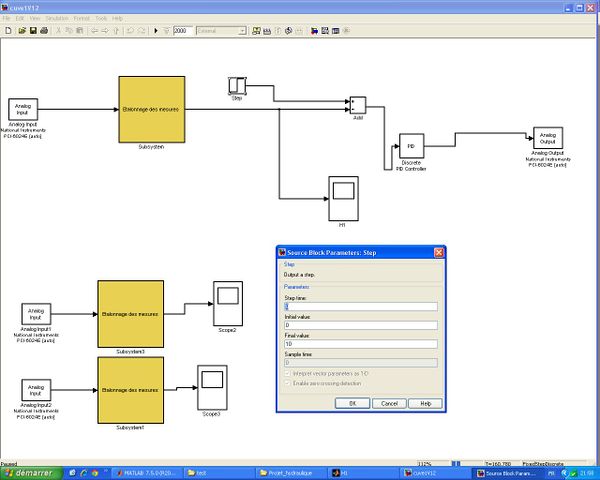Open the Windows démarrer start button
This screenshot has width=600, height=480.
[x=28, y=472]
